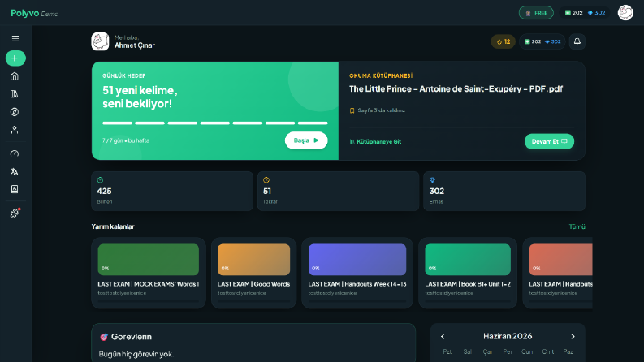644x362 pixels.
Task: Click the weekly goal progress segments bar
Action: pyautogui.click(x=215, y=123)
